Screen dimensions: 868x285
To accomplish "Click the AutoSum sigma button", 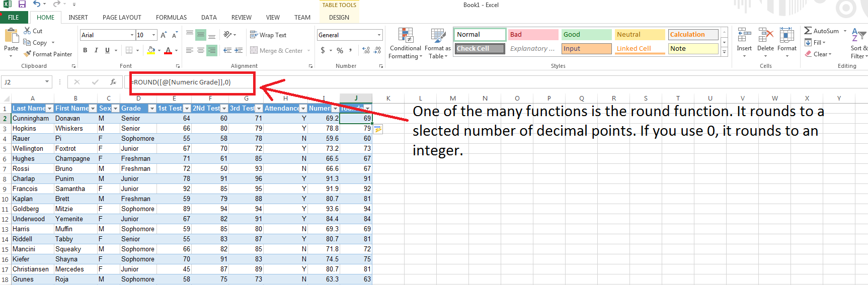I will click(821, 31).
